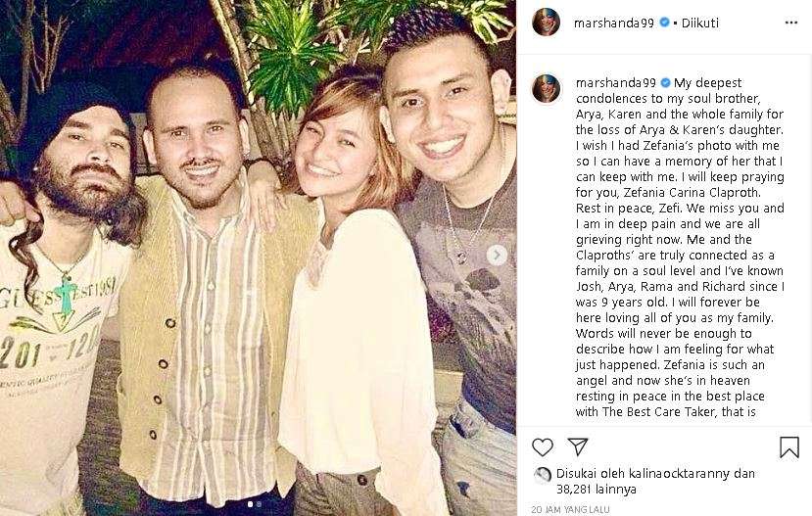Select the second carousel dot indicator
The width and height of the screenshot is (812, 516).
point(258,504)
